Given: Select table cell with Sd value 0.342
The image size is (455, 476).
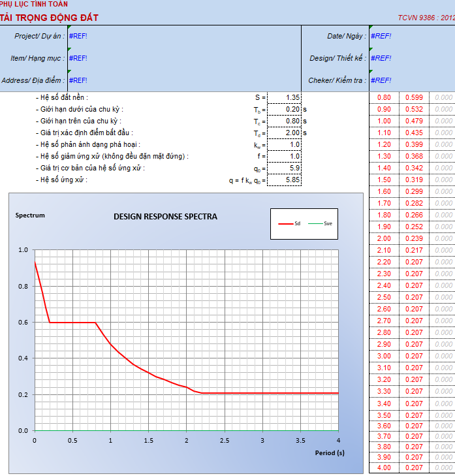Looking at the screenshot, I should pyautogui.click(x=414, y=168).
